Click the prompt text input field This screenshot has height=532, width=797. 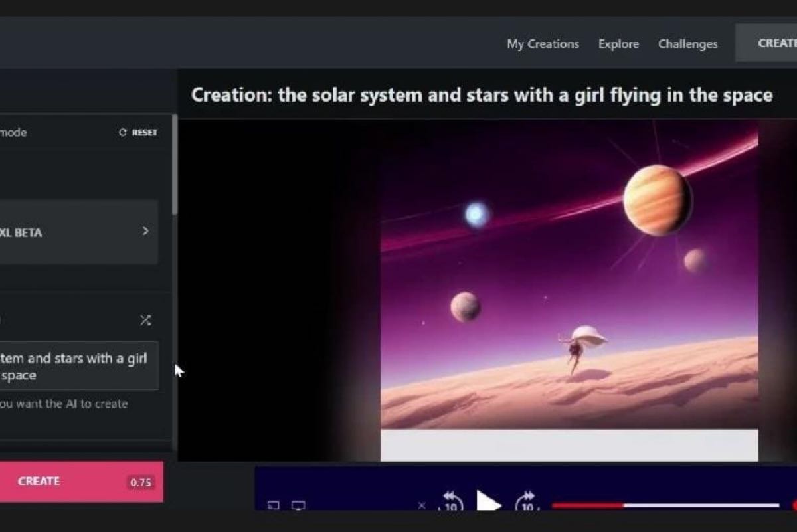pos(76,367)
